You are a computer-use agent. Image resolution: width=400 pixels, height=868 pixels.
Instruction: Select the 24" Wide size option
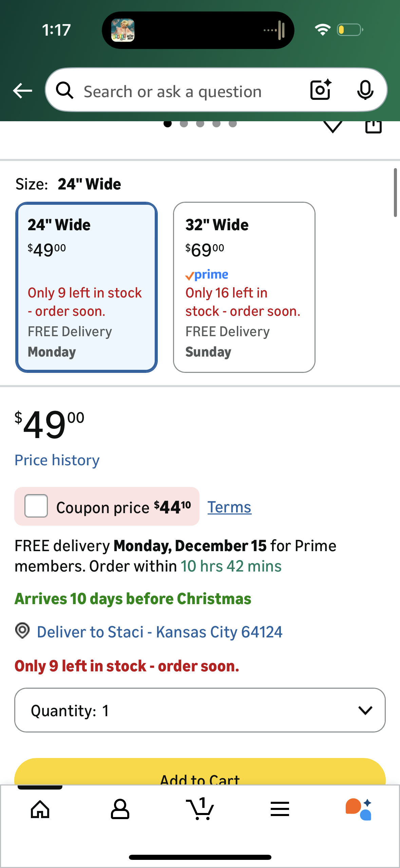coord(87,287)
